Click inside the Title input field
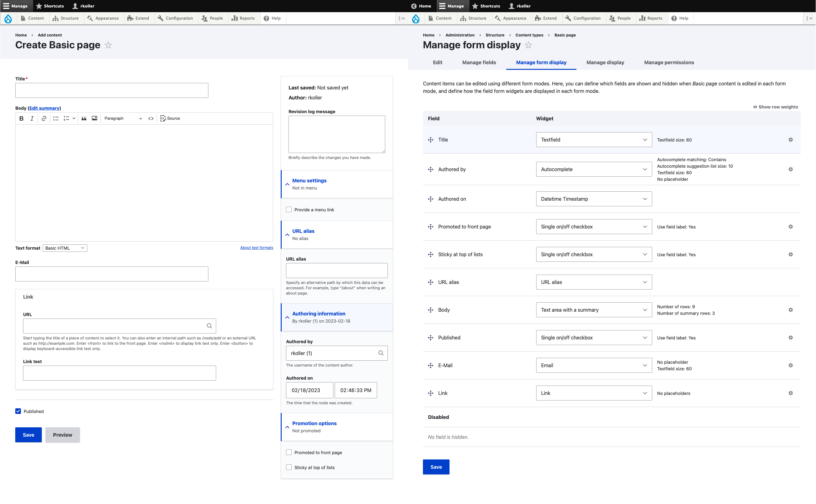Image resolution: width=816 pixels, height=504 pixels. click(111, 90)
